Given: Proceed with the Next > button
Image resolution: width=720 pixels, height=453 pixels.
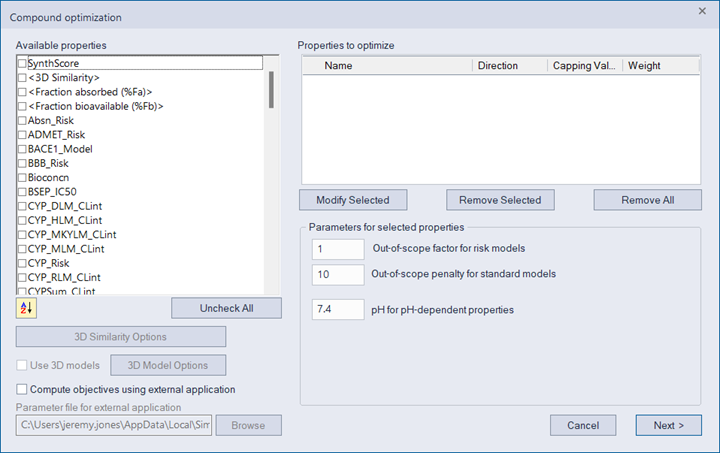Looking at the screenshot, I should (669, 425).
